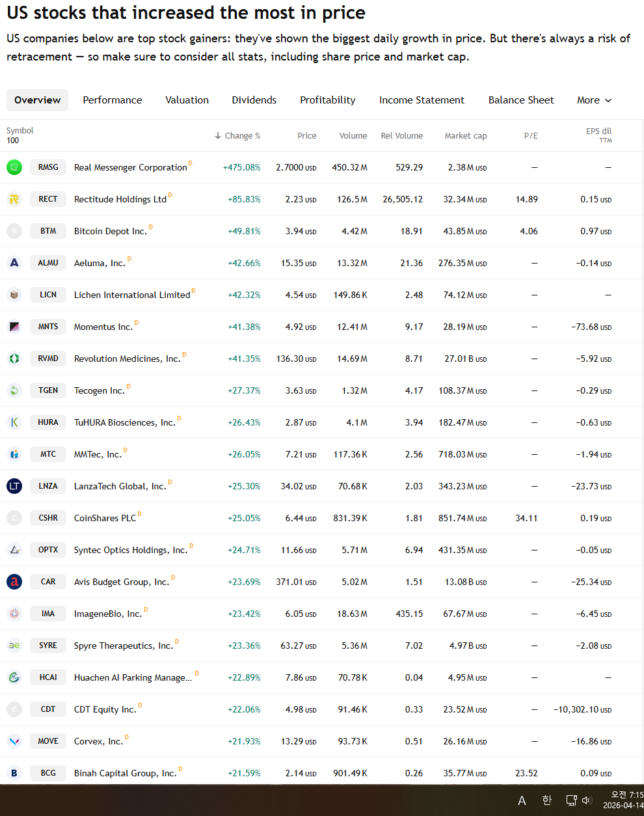This screenshot has width=644, height=816.
Task: Open the RECT ticker link
Action: coord(48,199)
